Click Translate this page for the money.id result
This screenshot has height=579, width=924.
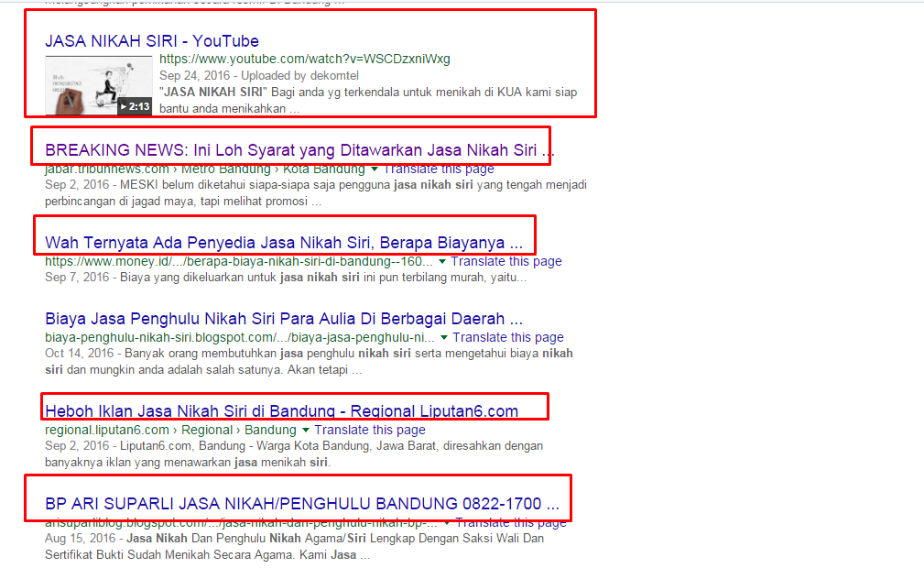click(506, 261)
